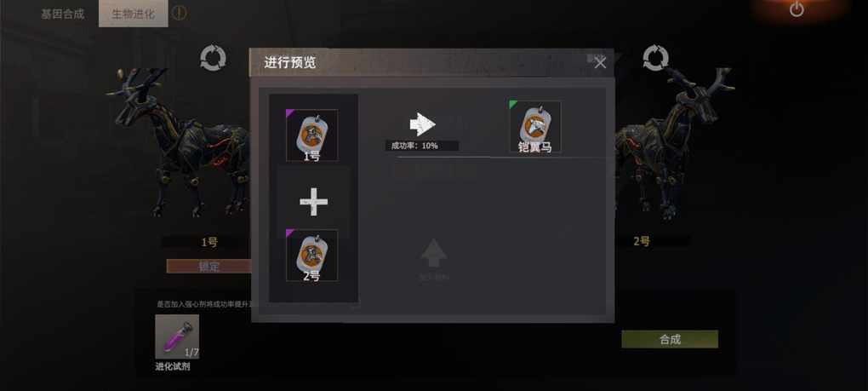Switch to the 基因合成 tab

[x=63, y=14]
